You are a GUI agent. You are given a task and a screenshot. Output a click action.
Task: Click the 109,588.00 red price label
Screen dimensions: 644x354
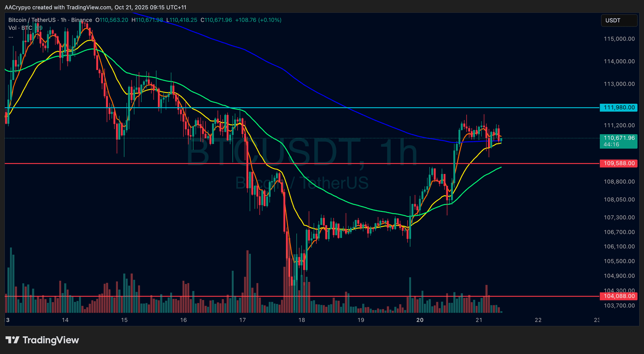point(619,164)
